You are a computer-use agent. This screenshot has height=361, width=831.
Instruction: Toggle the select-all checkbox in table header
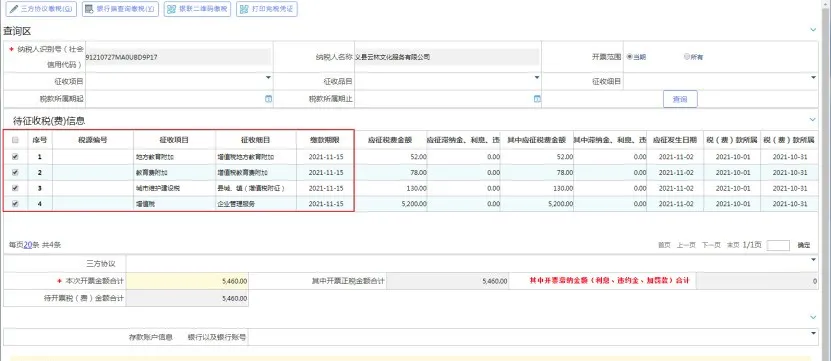pos(15,140)
